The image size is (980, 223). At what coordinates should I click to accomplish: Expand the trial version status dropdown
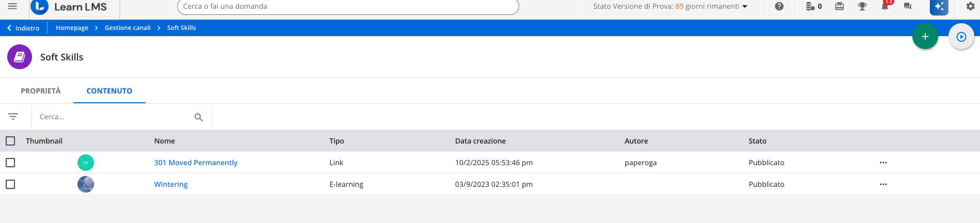744,7
